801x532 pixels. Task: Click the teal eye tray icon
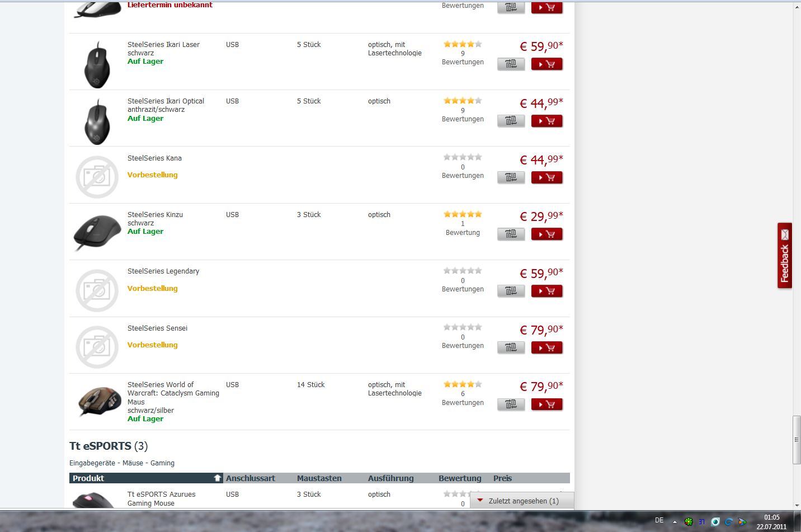click(x=715, y=521)
